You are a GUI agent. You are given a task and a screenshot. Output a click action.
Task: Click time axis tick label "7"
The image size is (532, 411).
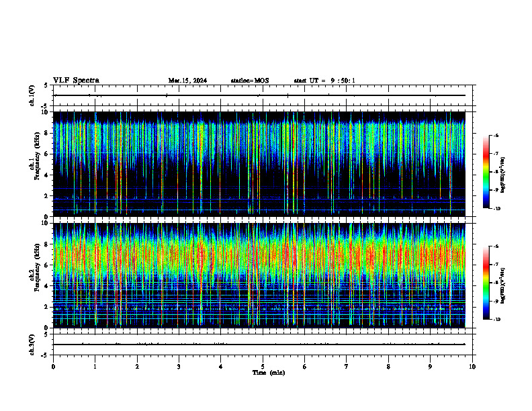coord(347,367)
